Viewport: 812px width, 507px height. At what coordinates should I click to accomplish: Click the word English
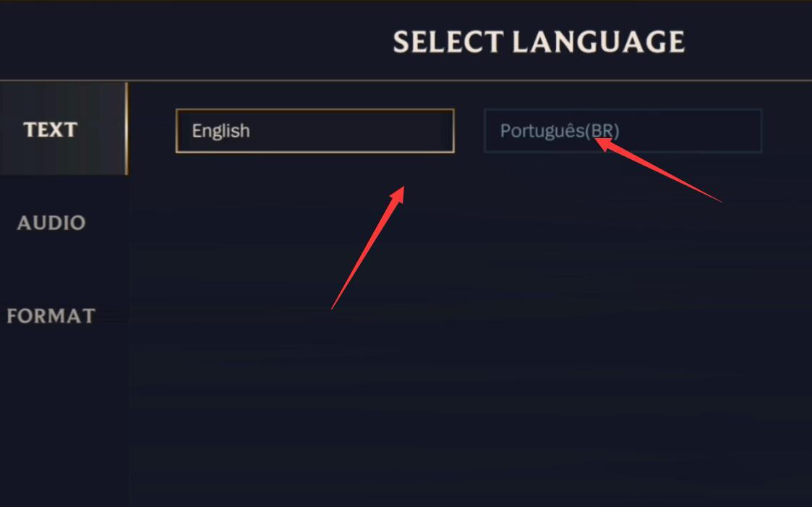(x=221, y=131)
